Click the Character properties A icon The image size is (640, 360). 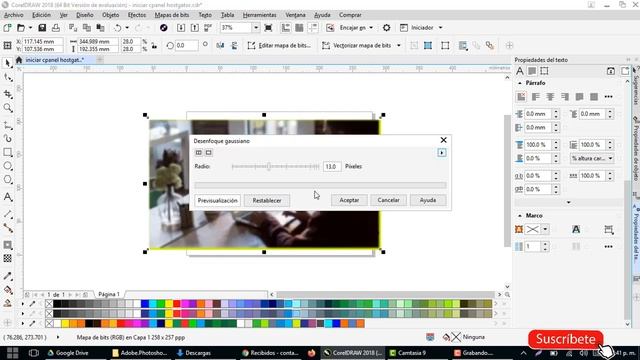click(520, 71)
